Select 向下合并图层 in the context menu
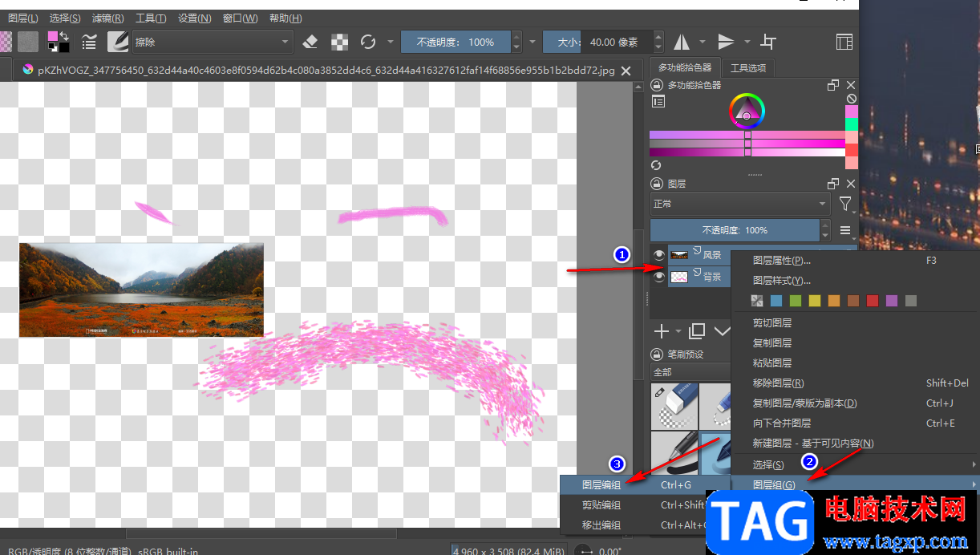Image resolution: width=980 pixels, height=555 pixels. (x=782, y=423)
